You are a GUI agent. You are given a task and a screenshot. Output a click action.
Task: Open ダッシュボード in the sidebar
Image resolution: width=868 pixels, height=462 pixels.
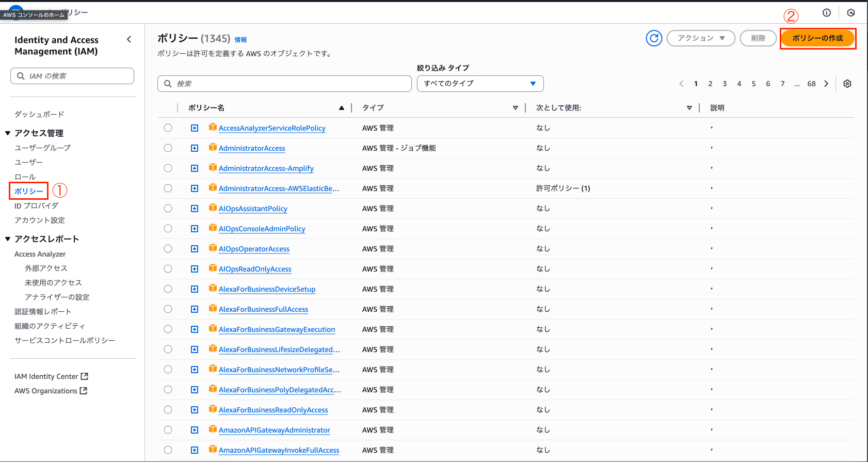point(39,114)
